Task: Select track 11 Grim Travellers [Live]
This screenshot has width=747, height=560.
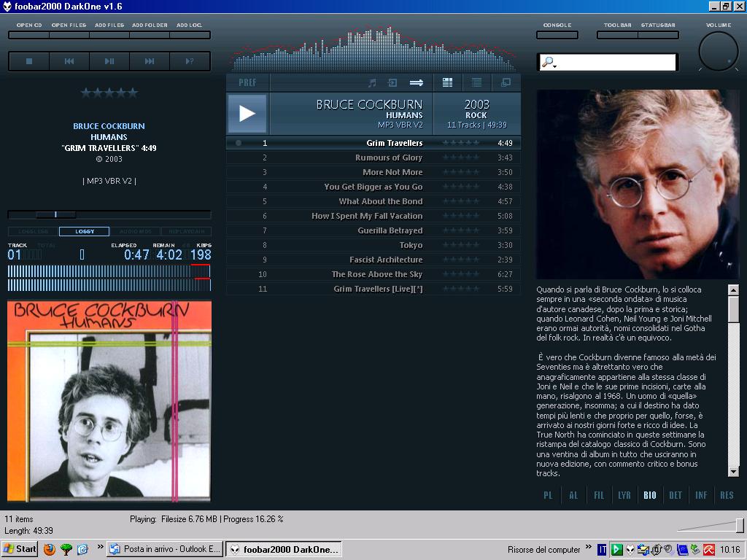Action: (x=373, y=289)
